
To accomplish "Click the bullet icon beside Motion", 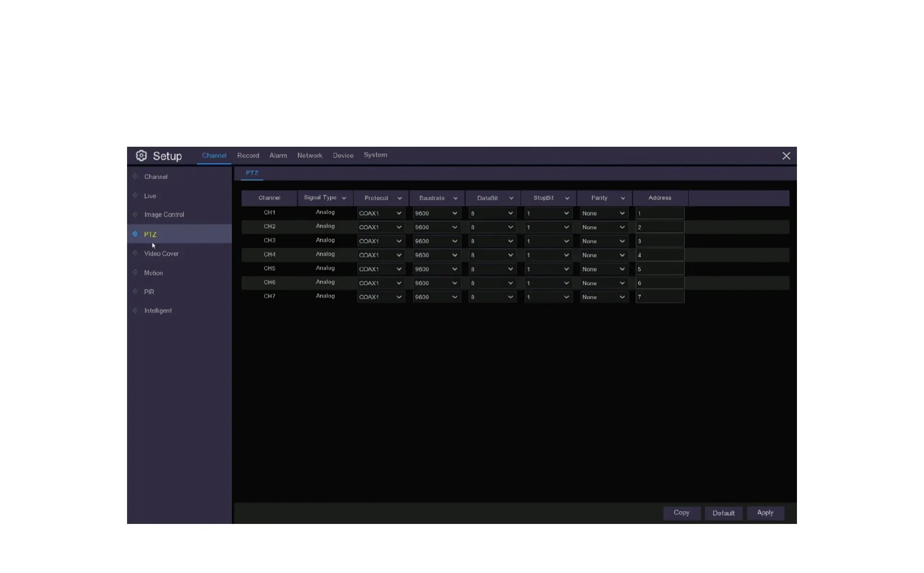I will (135, 273).
